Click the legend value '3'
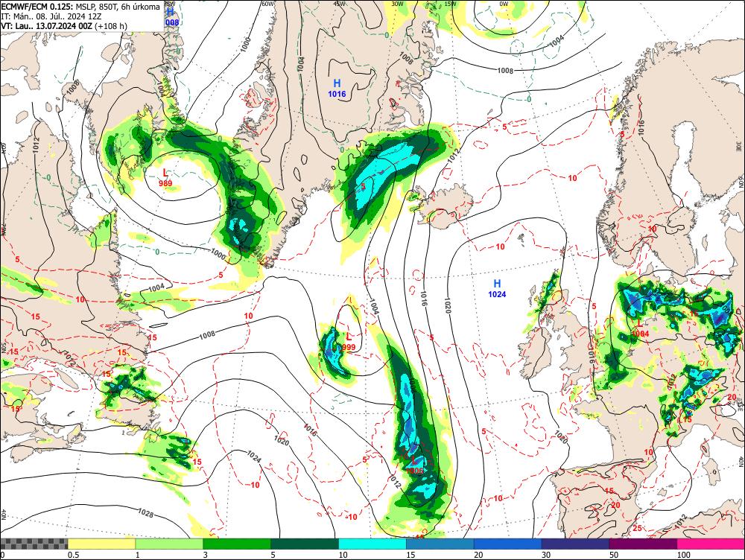Viewport: 745px width, 560px height. click(x=206, y=555)
